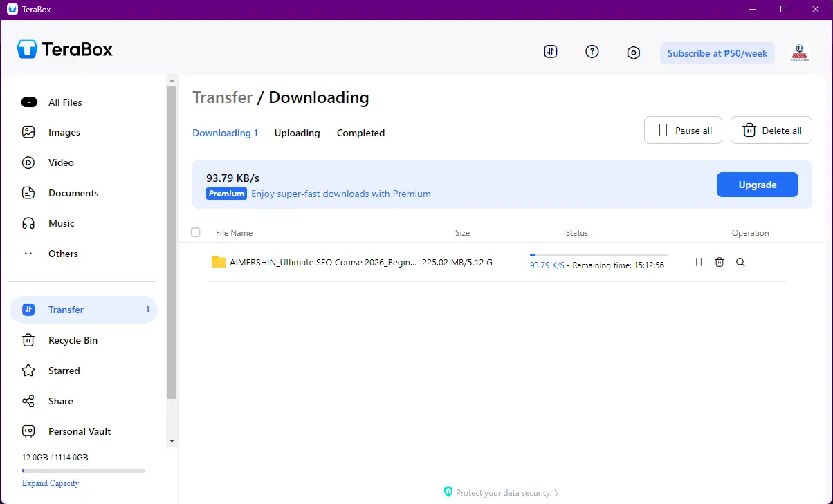The image size is (833, 504).
Task: Switch to the Completed tab
Action: (x=360, y=133)
